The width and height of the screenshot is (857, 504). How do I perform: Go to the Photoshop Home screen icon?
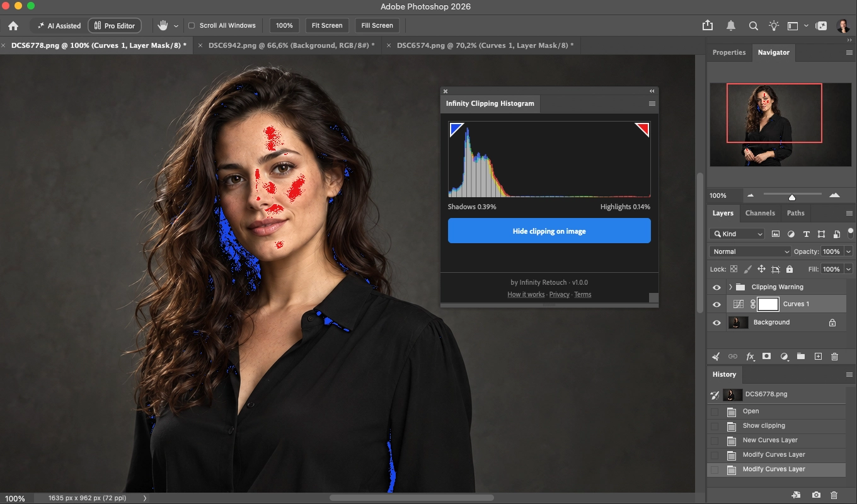tap(13, 26)
